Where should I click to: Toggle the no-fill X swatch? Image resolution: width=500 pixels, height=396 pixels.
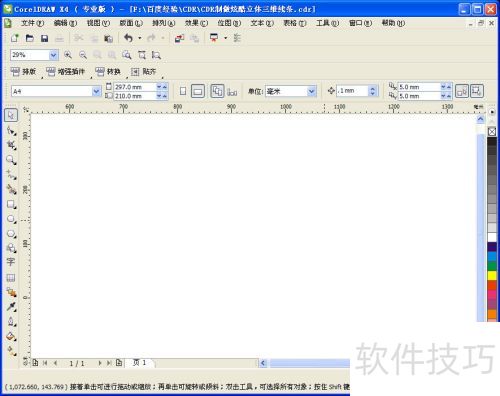[492, 132]
